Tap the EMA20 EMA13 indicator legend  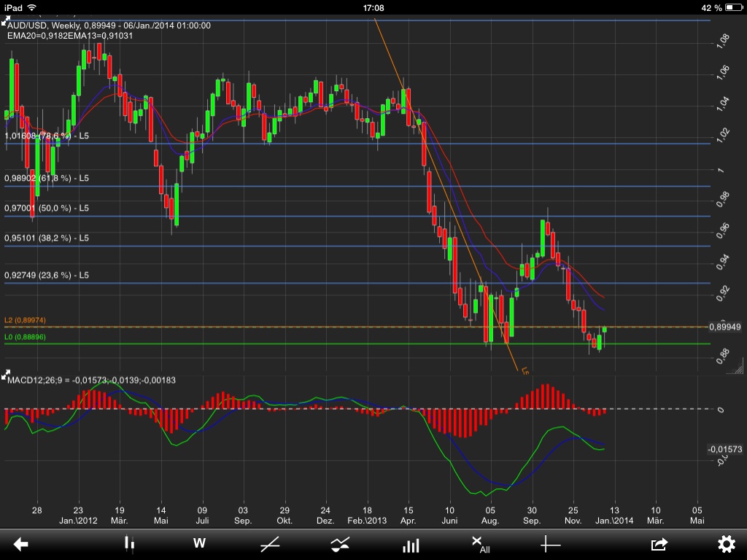tap(70, 36)
